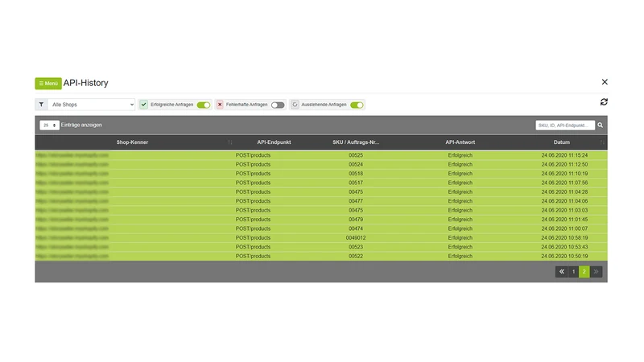Click Erfolgreich in the 0049012 row
The image size is (644, 362).
click(x=460, y=237)
